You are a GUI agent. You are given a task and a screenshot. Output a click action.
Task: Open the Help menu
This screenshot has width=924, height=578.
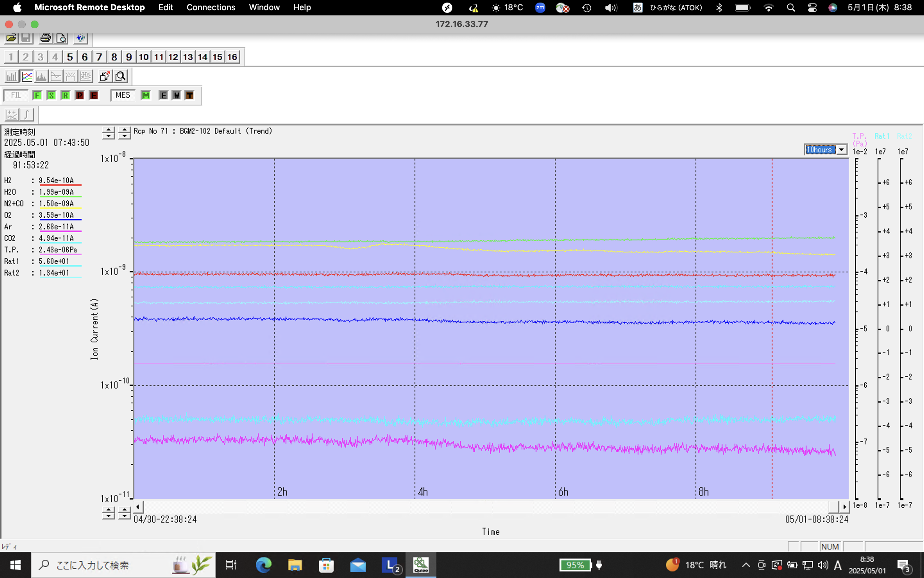pyautogui.click(x=302, y=8)
